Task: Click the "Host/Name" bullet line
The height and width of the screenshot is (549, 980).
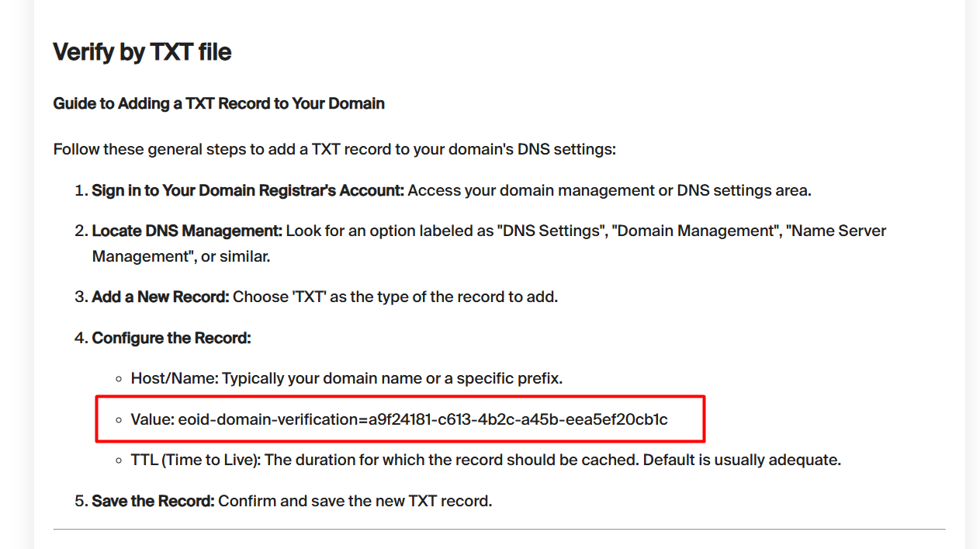Action: point(346,379)
